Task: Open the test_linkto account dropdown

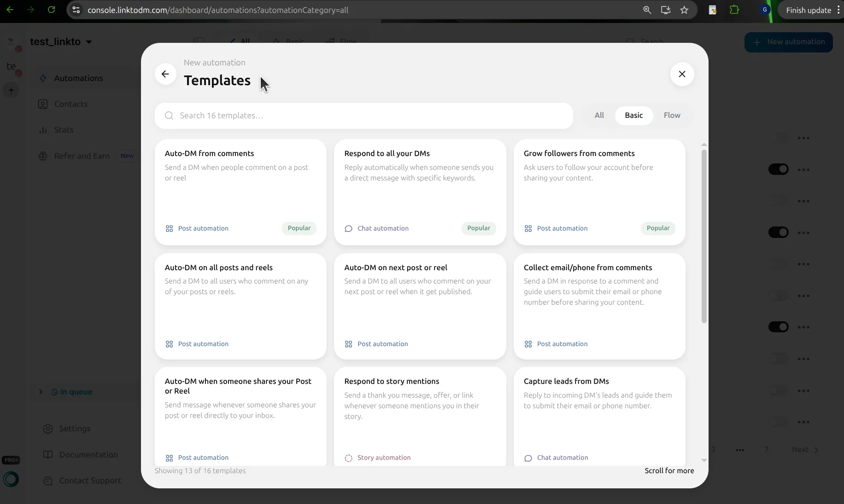Action: (x=61, y=42)
